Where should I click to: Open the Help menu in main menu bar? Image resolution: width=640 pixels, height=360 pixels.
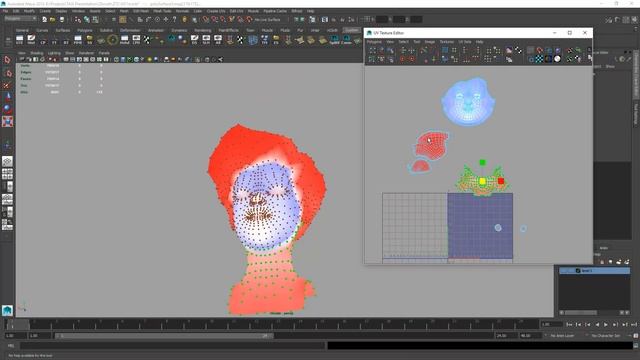click(311, 11)
